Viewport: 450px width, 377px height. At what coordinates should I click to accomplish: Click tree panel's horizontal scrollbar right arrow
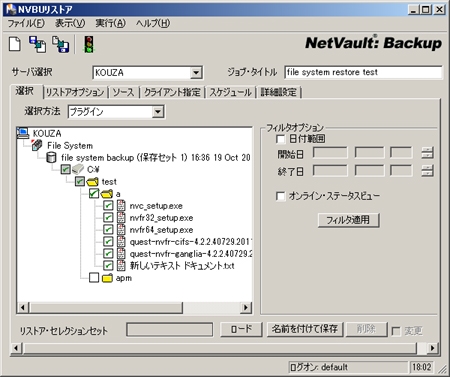pyautogui.click(x=246, y=308)
